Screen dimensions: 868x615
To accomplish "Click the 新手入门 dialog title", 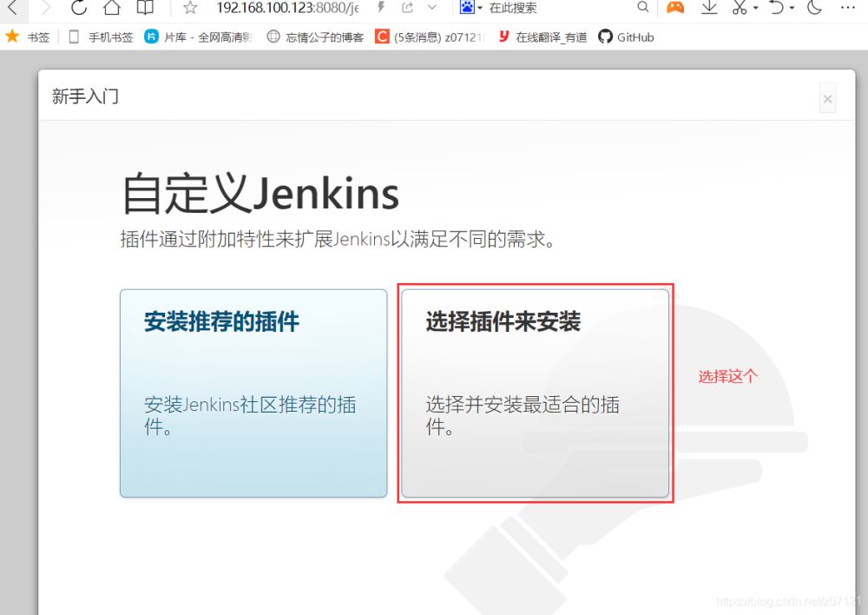I will [x=85, y=96].
